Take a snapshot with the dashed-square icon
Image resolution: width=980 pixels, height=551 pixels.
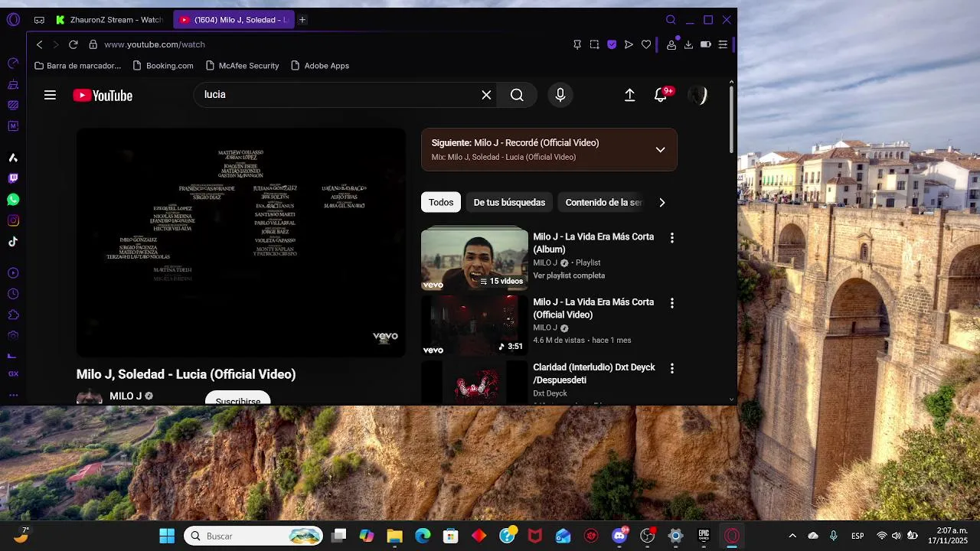click(595, 44)
